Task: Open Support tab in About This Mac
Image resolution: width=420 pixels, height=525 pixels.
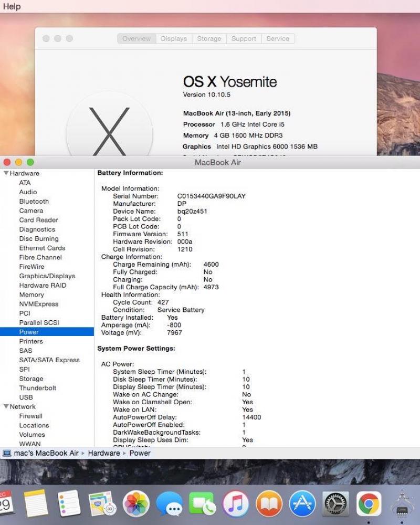Action: [244, 38]
